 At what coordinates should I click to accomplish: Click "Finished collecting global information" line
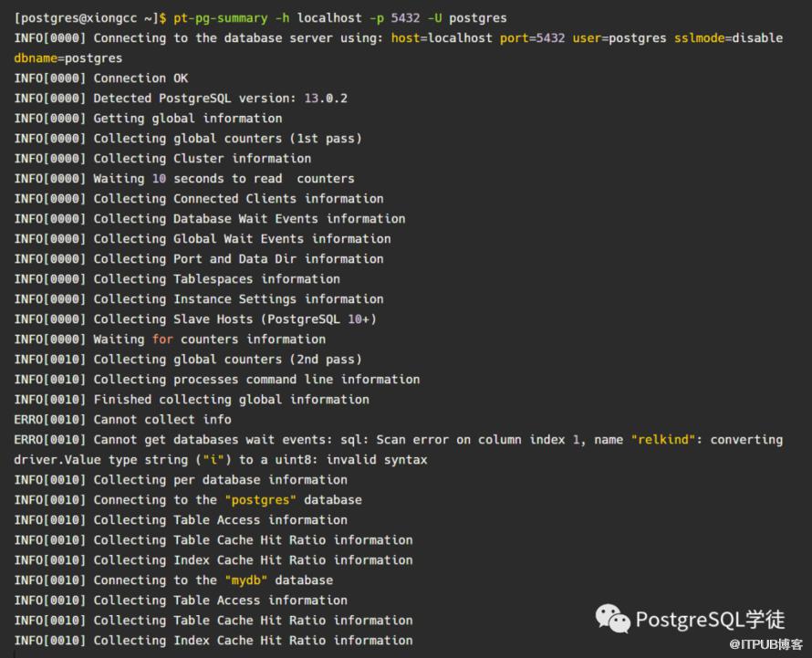pyautogui.click(x=231, y=400)
